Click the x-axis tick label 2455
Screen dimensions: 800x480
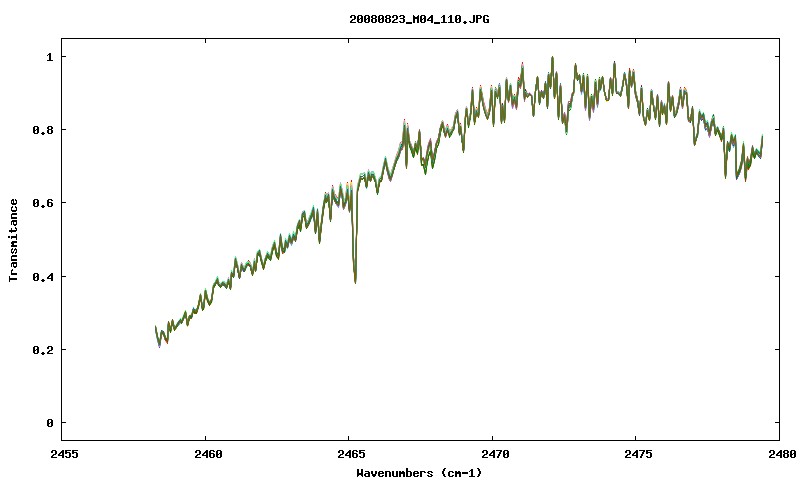click(x=64, y=454)
